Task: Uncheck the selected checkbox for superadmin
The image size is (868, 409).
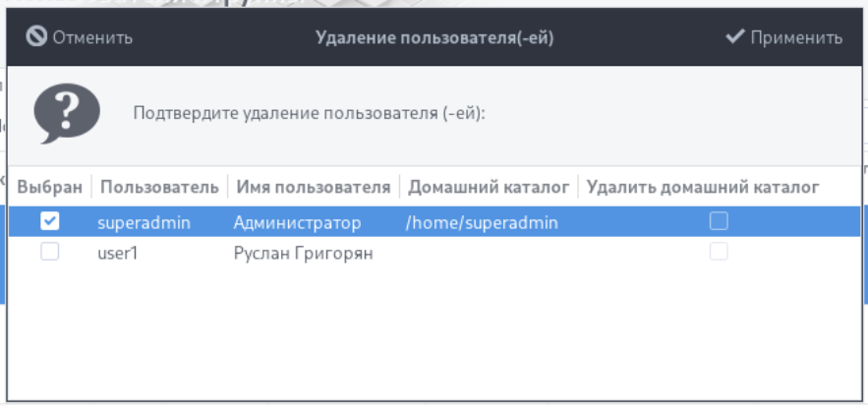Action: pos(49,222)
